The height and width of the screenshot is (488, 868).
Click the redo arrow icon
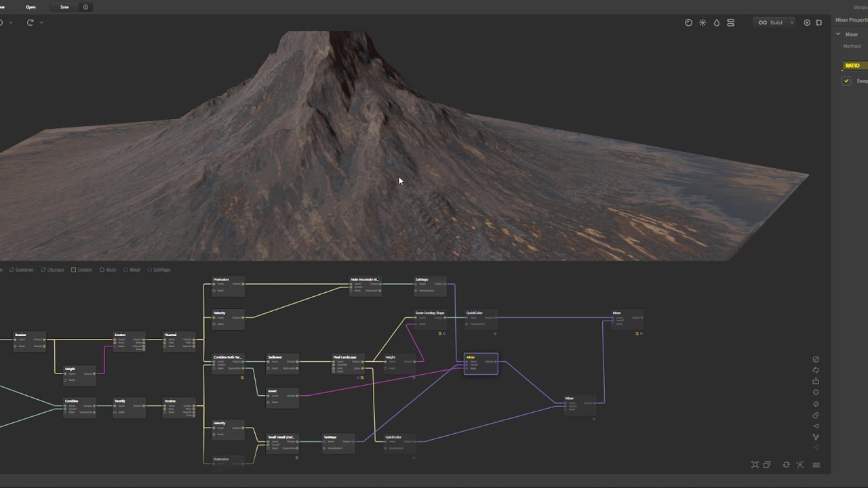(30, 22)
